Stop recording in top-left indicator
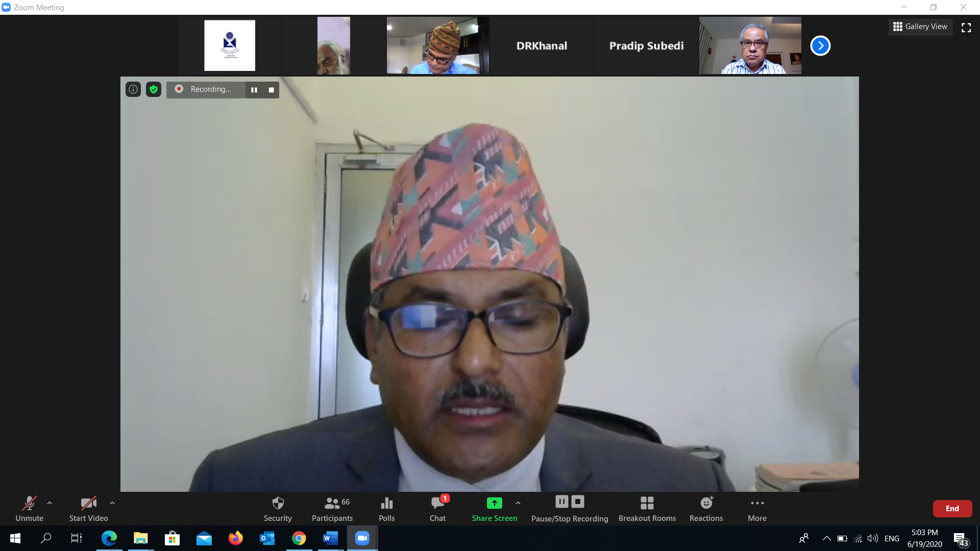 [272, 90]
